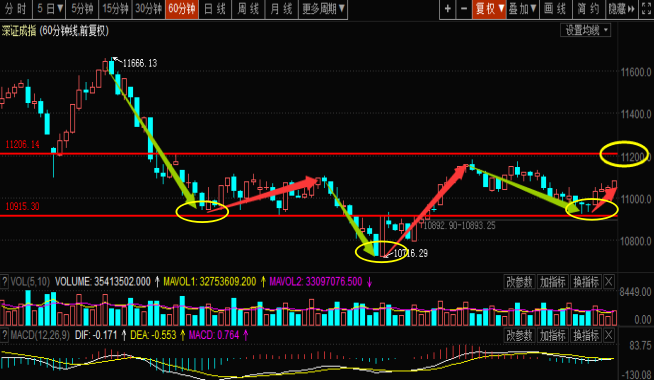The width and height of the screenshot is (654, 380).
Task: Click the plus zoom-in icon
Action: pyautogui.click(x=448, y=9)
